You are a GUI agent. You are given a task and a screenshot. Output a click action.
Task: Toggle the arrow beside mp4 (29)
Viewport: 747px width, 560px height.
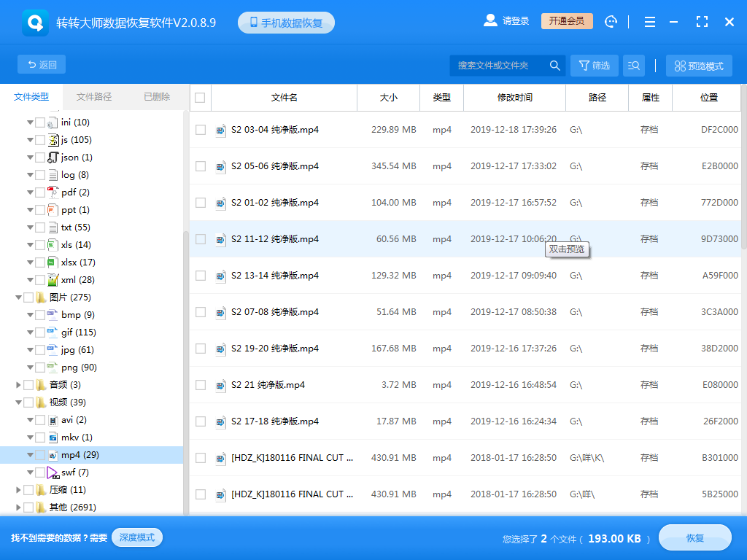[30, 455]
